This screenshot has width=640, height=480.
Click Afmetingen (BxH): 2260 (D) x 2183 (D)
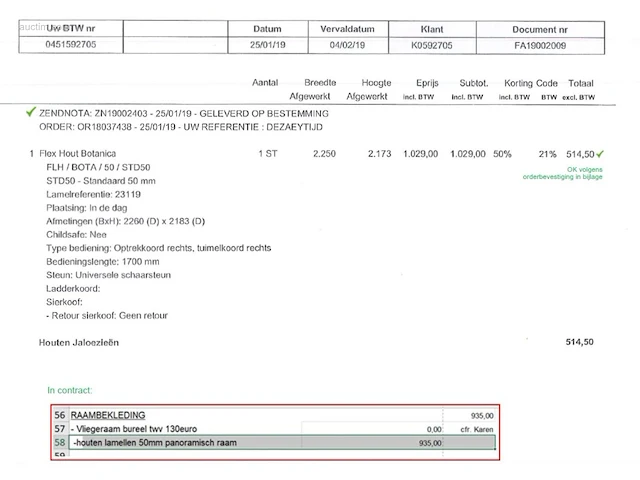[125, 221]
